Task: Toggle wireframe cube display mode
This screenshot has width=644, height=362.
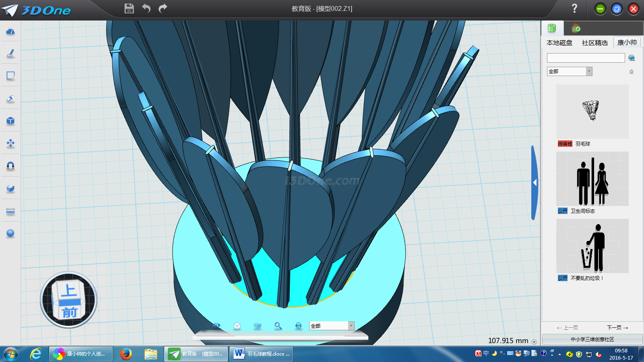Action: pyautogui.click(x=237, y=326)
